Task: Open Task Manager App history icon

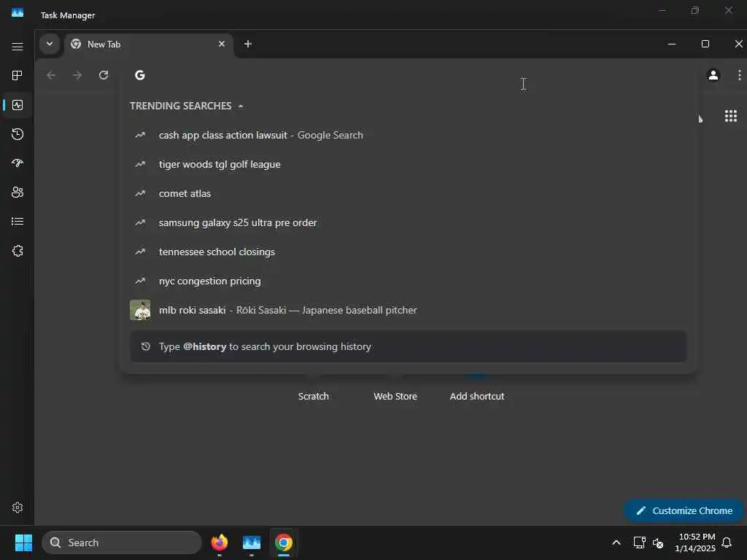Action: pos(18,134)
